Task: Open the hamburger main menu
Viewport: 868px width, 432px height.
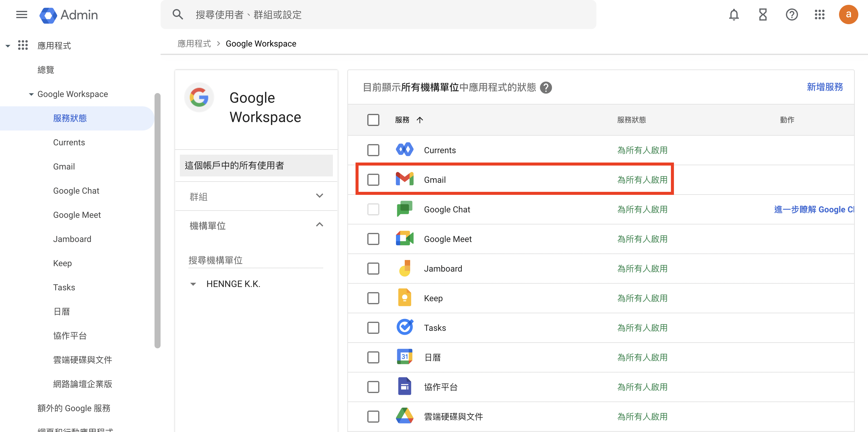Action: coord(21,15)
